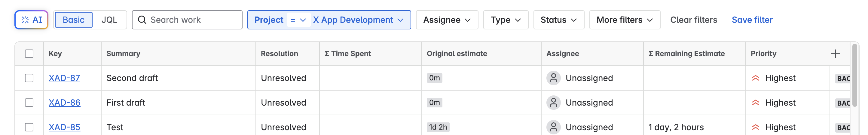Open the Assignee filter dropdown

pyautogui.click(x=447, y=20)
